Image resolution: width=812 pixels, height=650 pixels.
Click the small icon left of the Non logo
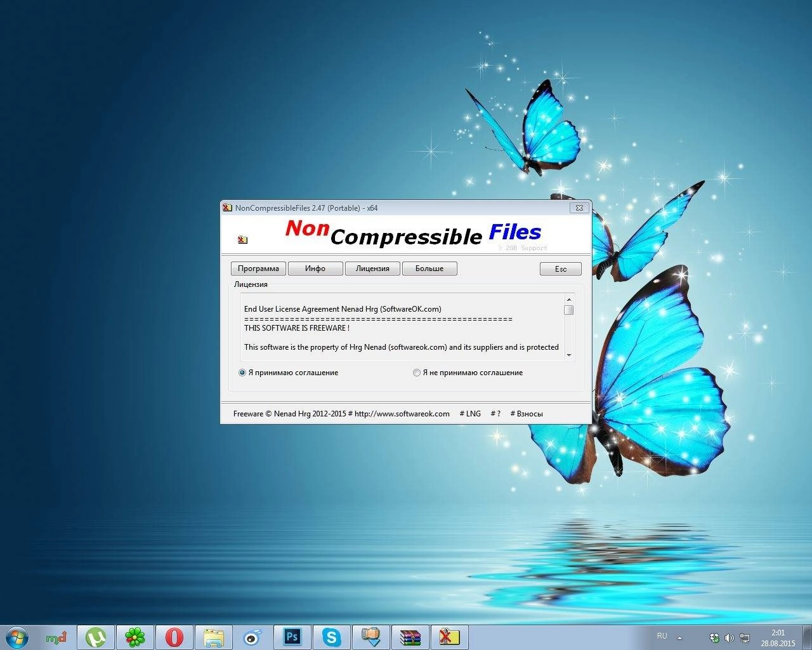(242, 239)
